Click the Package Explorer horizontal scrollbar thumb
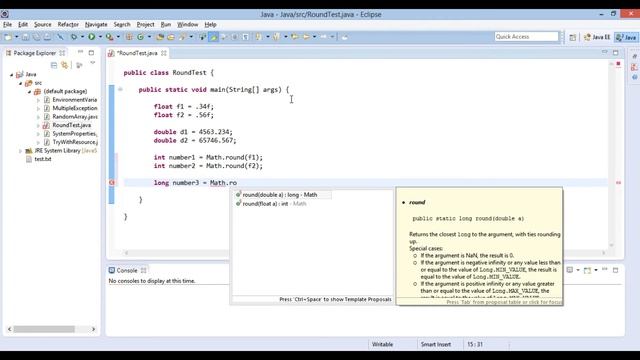640x360 pixels. coord(44,329)
